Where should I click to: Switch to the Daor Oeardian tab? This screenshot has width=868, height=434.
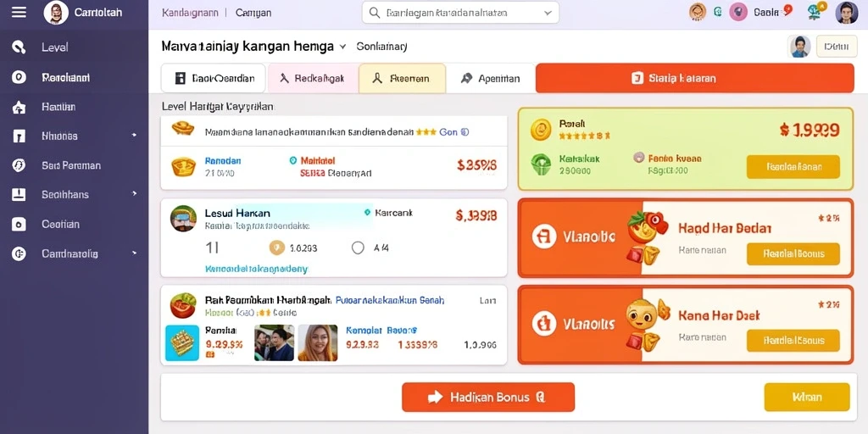[213, 78]
